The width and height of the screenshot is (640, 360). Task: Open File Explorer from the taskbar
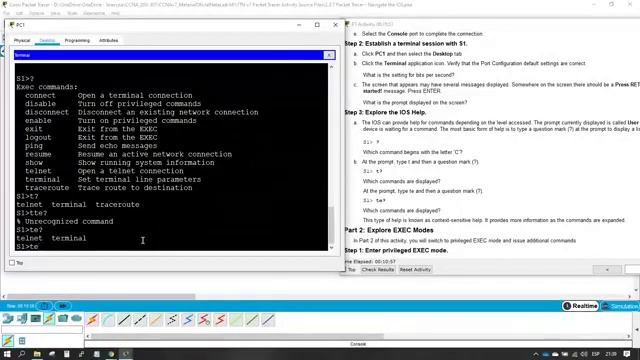[37, 354]
